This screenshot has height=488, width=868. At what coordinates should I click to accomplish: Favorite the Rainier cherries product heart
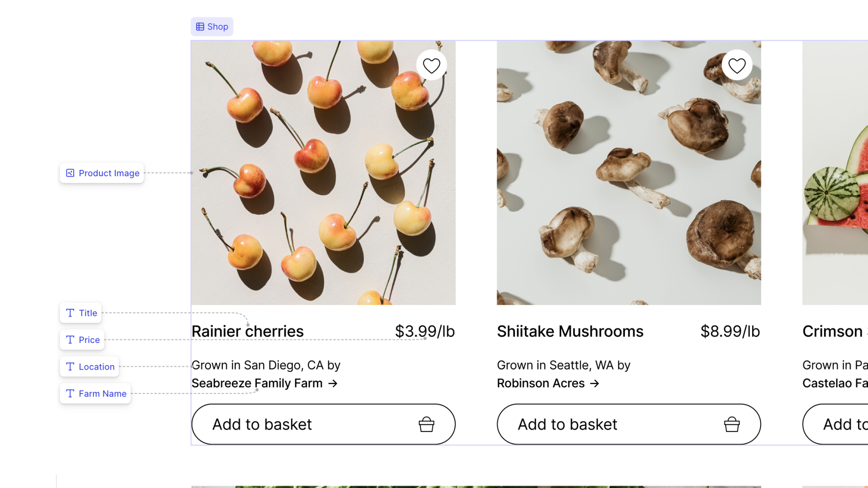(x=431, y=66)
